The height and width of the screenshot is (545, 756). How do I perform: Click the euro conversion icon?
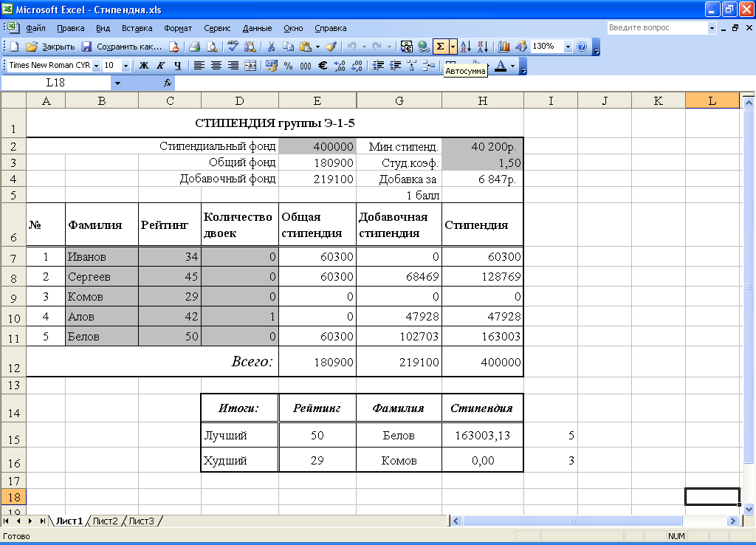[407, 47]
